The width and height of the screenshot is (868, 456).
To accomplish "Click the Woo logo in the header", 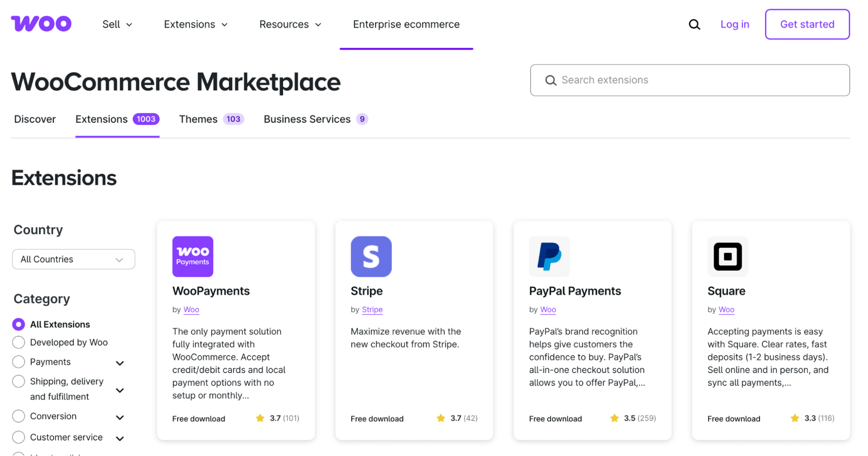I will coord(41,24).
